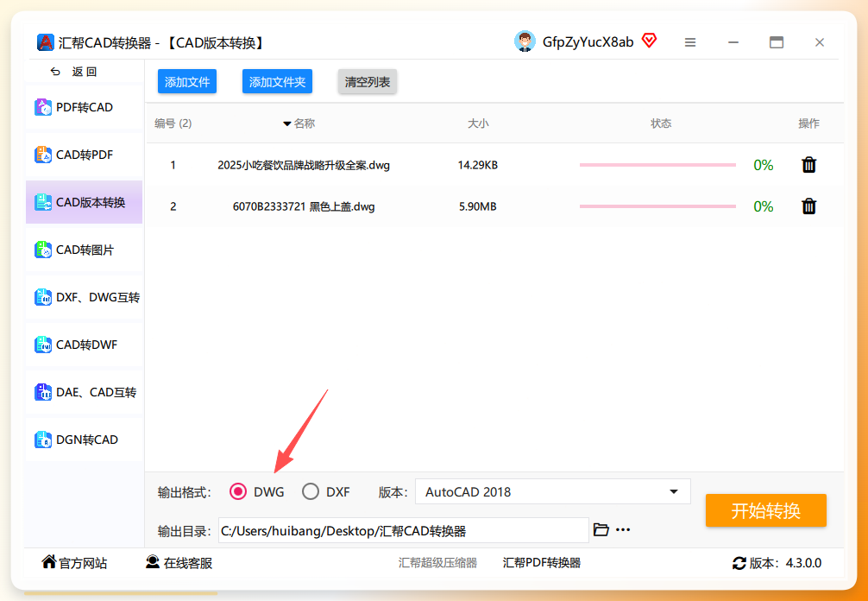868x601 pixels.
Task: Open the PDF转CAD tab label
Action: (85, 107)
